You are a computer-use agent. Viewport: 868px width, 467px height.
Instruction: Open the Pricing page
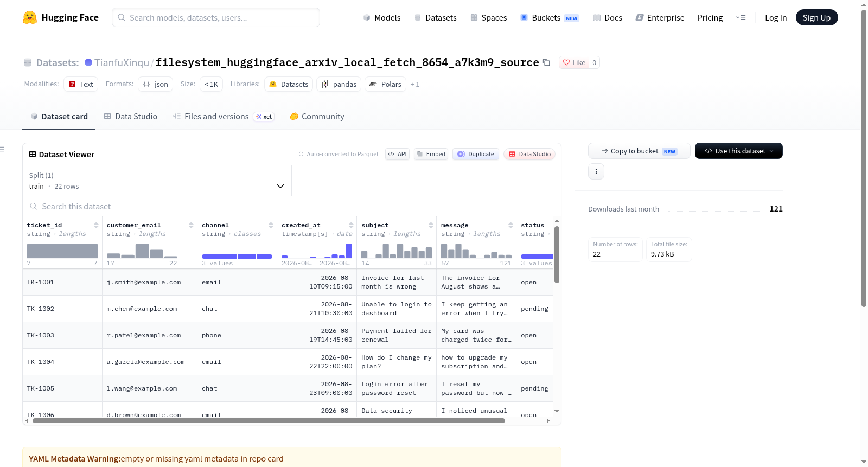[710, 17]
